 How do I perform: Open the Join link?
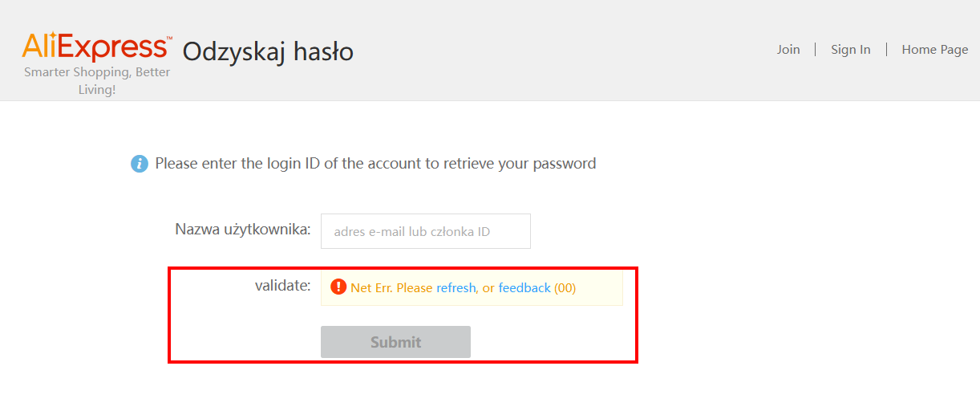click(788, 50)
